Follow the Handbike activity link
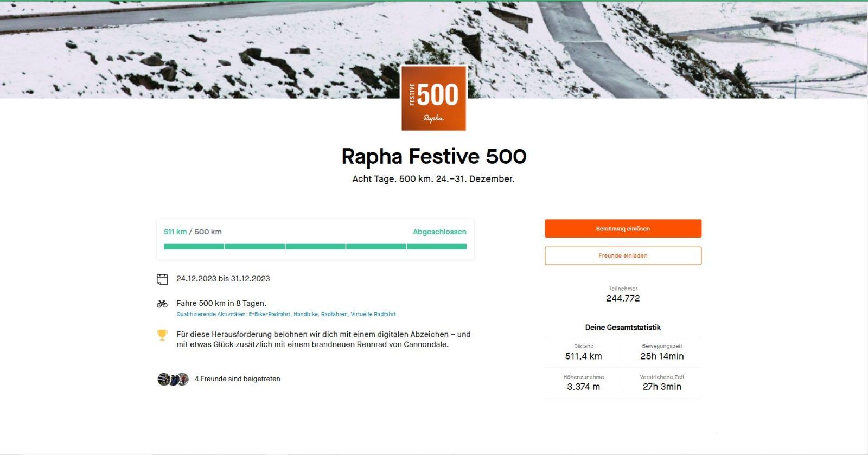Image resolution: width=868 pixels, height=455 pixels. point(305,315)
